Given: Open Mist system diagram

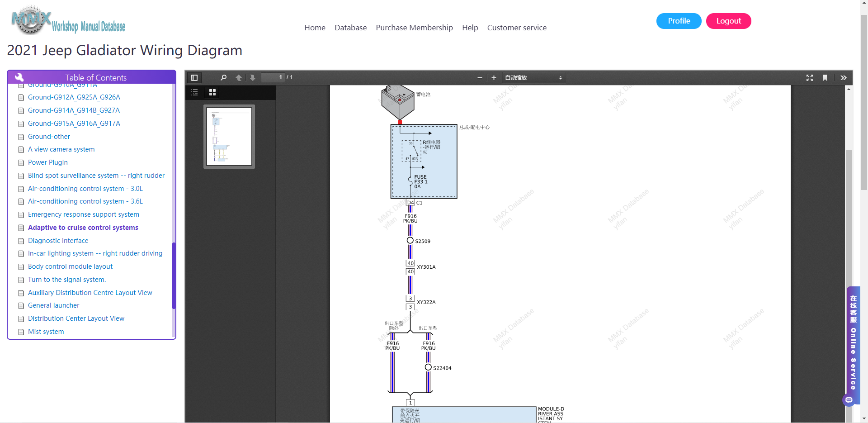Looking at the screenshot, I should tap(46, 332).
